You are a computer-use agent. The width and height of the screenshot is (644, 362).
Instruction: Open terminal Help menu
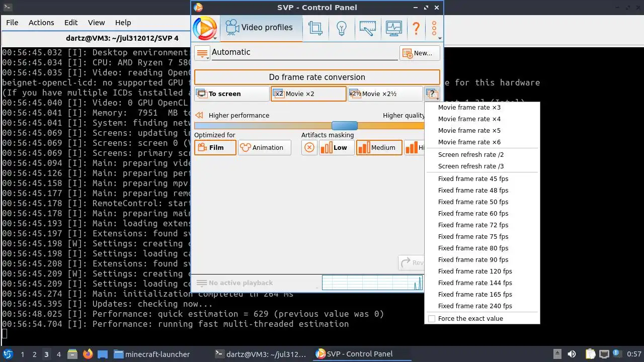(123, 23)
